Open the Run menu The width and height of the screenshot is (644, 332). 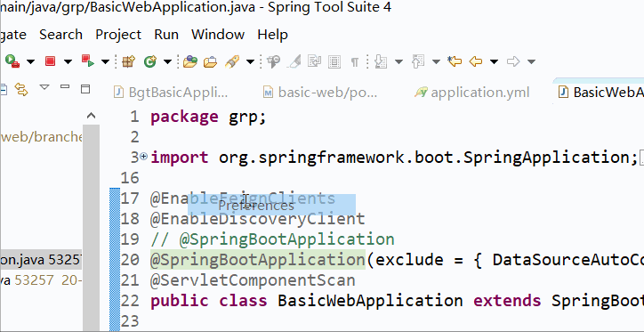(166, 35)
